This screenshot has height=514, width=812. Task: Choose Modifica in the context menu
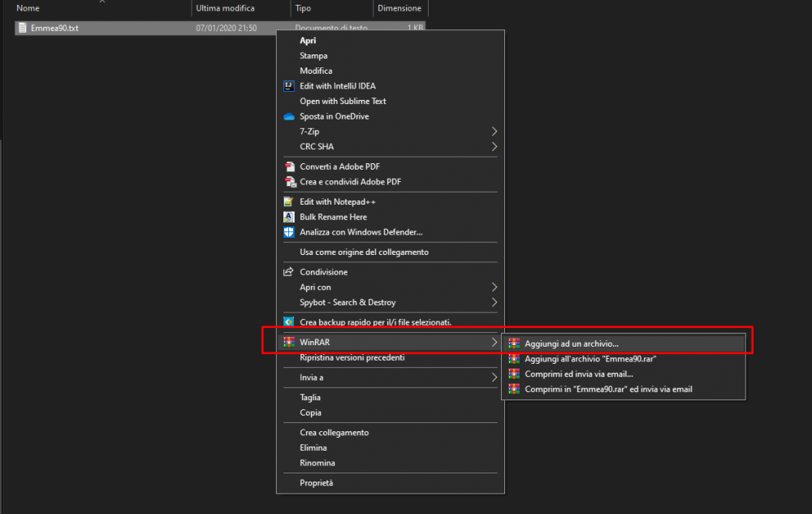(x=316, y=71)
